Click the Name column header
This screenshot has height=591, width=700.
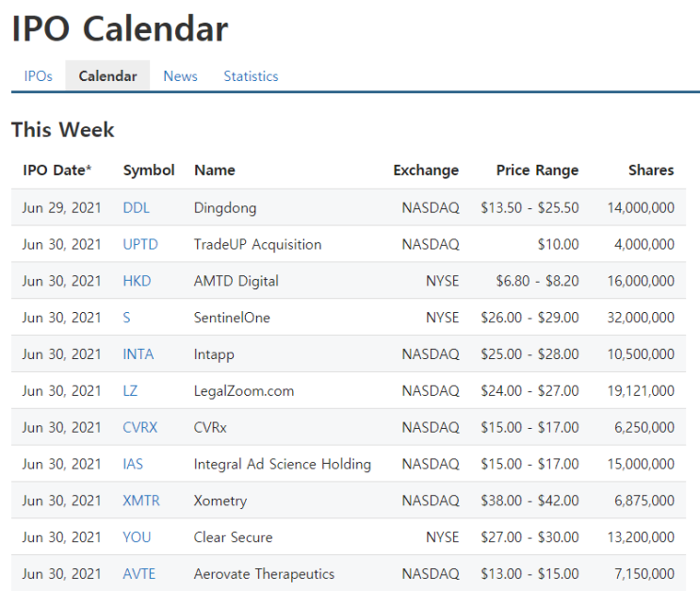point(215,171)
